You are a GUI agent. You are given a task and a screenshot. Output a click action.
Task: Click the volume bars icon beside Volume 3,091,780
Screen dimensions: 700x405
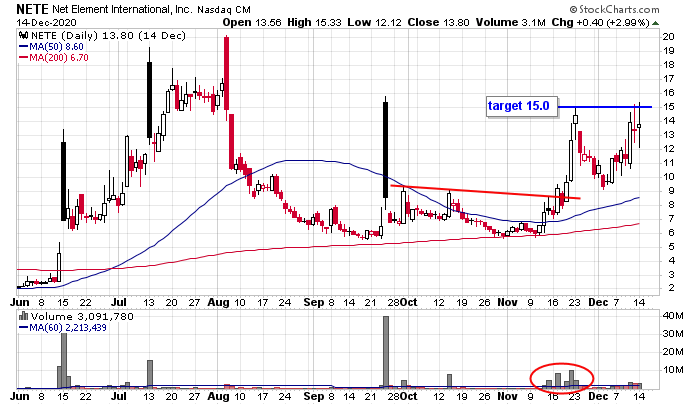click(x=24, y=317)
